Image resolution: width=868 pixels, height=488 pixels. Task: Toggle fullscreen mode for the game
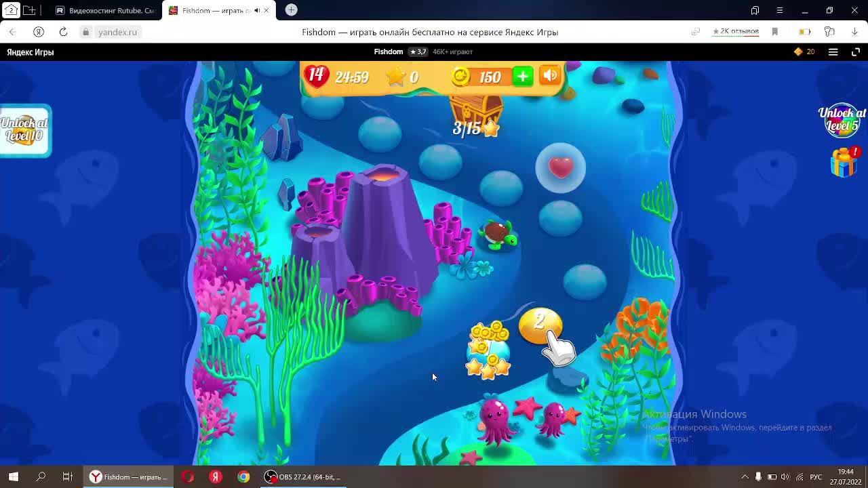(x=855, y=52)
